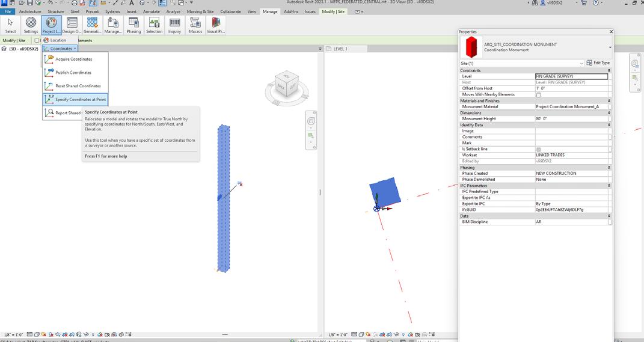This screenshot has height=342, width=644.
Task: Collapse the Data section in Properties
Action: [609, 216]
